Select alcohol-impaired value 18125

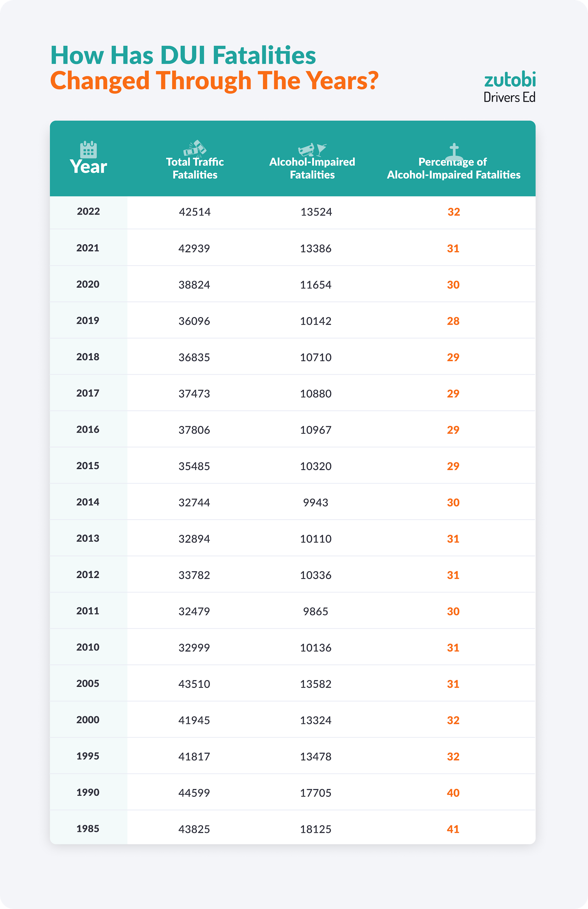click(x=315, y=829)
